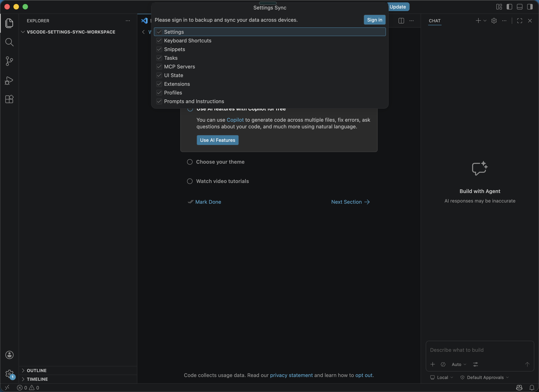Close the Chat panel
This screenshot has width=539, height=392.
(x=530, y=21)
